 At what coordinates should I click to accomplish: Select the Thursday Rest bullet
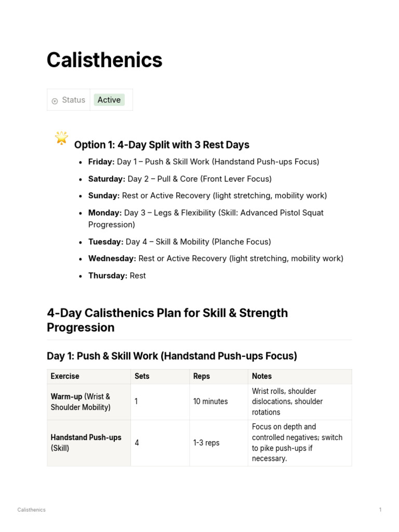[x=117, y=275]
